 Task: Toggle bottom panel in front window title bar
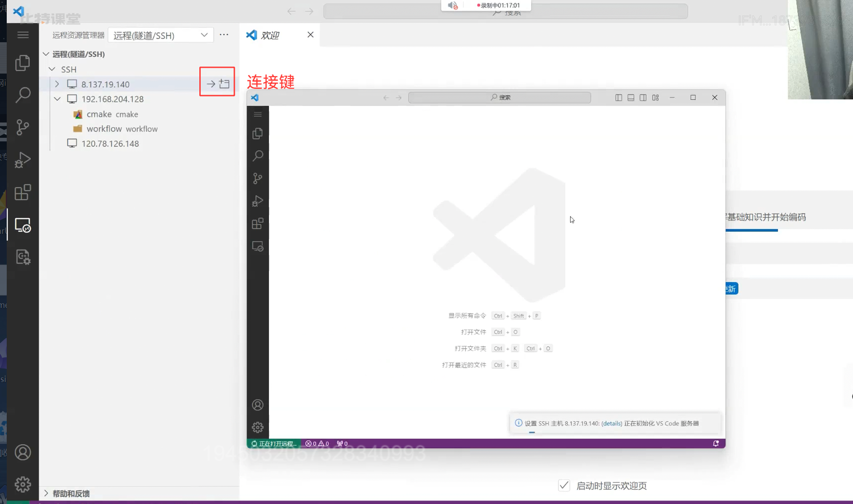tap(631, 97)
